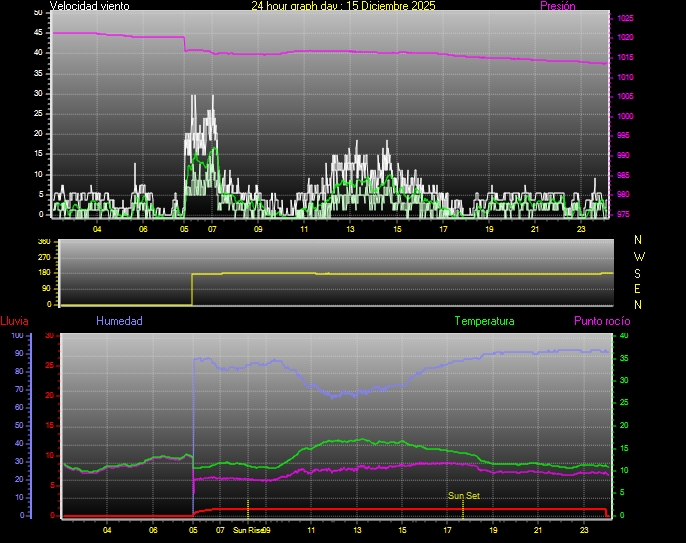
Task: Select the green "Temperatura" legend label
Action: point(484,321)
